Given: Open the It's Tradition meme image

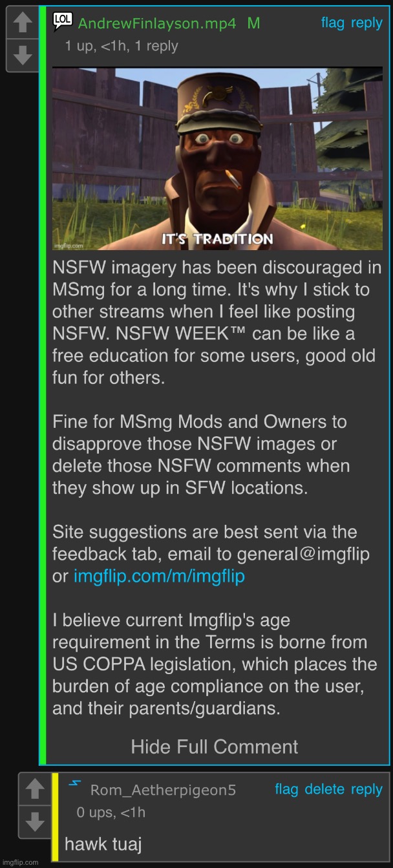Looking at the screenshot, I should click(217, 158).
